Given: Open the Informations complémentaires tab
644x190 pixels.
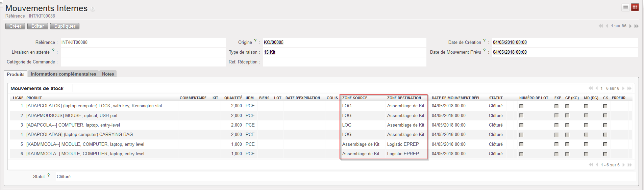Looking at the screenshot, I should (63, 74).
